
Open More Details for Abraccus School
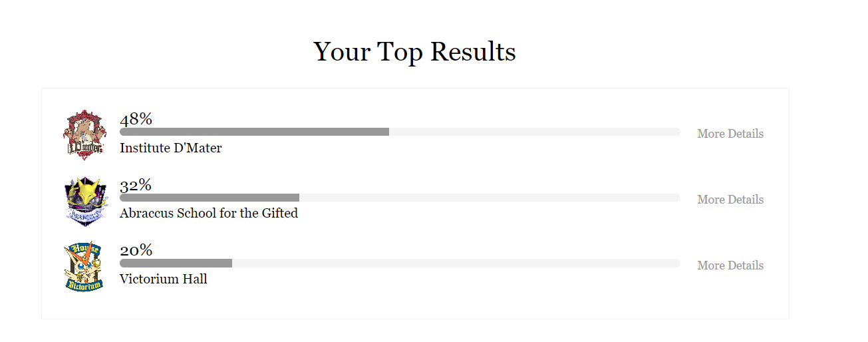click(730, 200)
